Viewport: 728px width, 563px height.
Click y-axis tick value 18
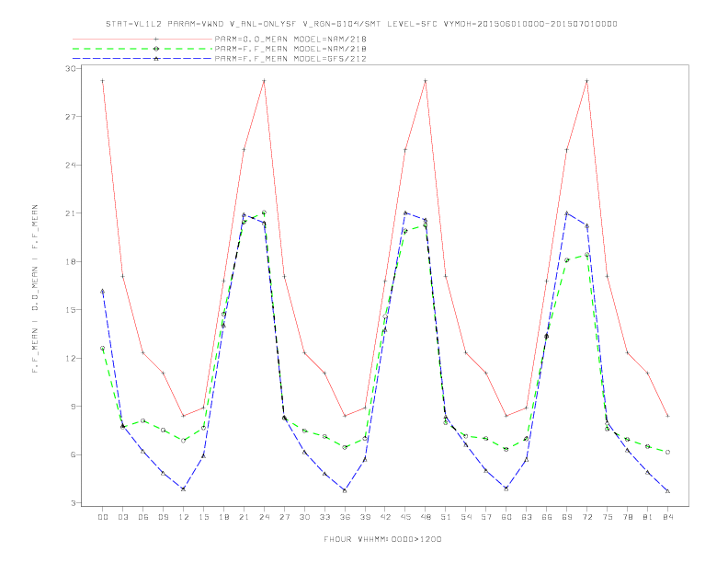[x=71, y=261]
